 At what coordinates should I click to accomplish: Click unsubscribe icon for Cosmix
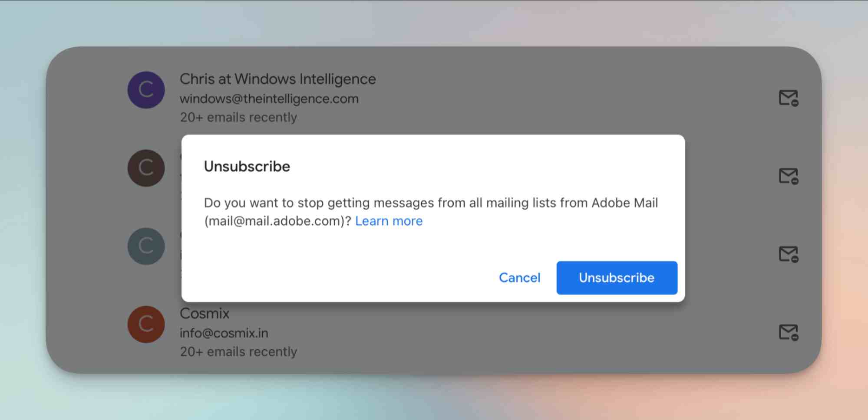[x=788, y=332]
